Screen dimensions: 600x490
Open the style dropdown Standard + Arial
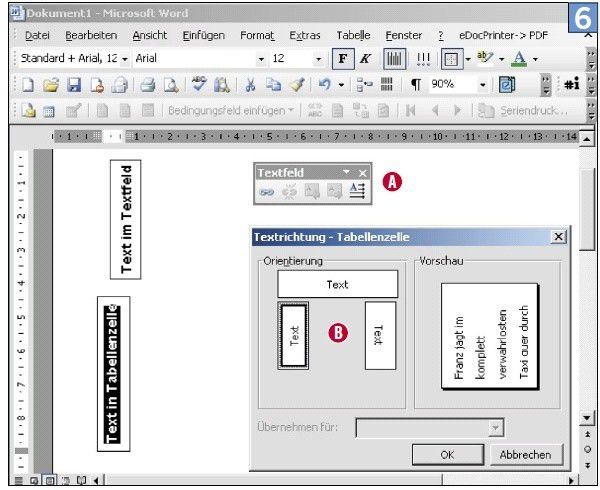coord(124,59)
